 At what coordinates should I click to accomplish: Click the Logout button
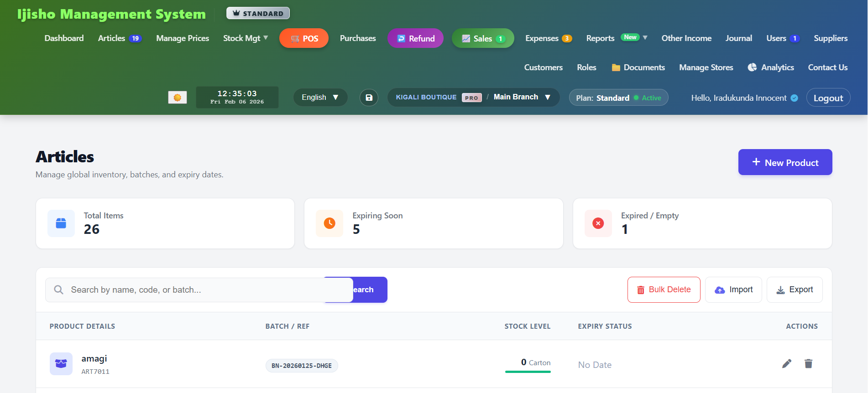pos(828,98)
